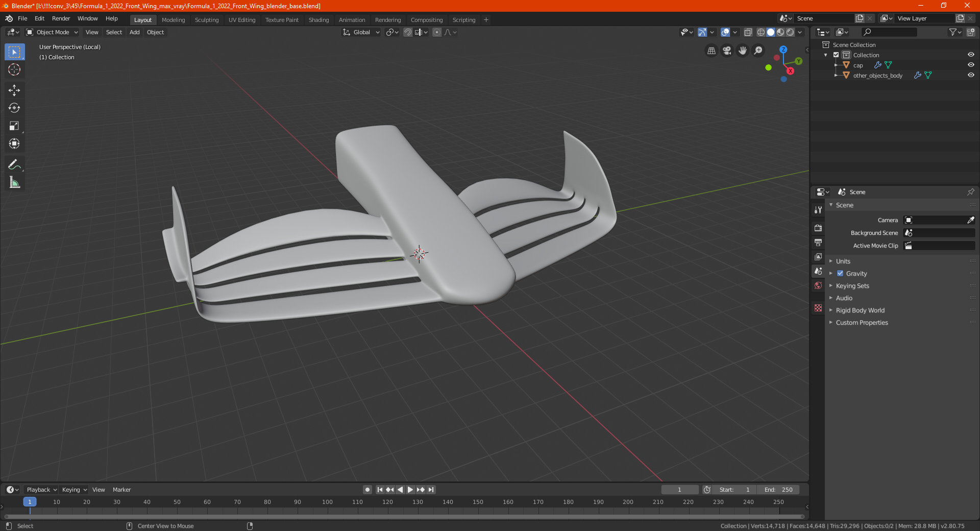The width and height of the screenshot is (980, 531).
Task: Choose the Annotate pencil tool
Action: 14,164
